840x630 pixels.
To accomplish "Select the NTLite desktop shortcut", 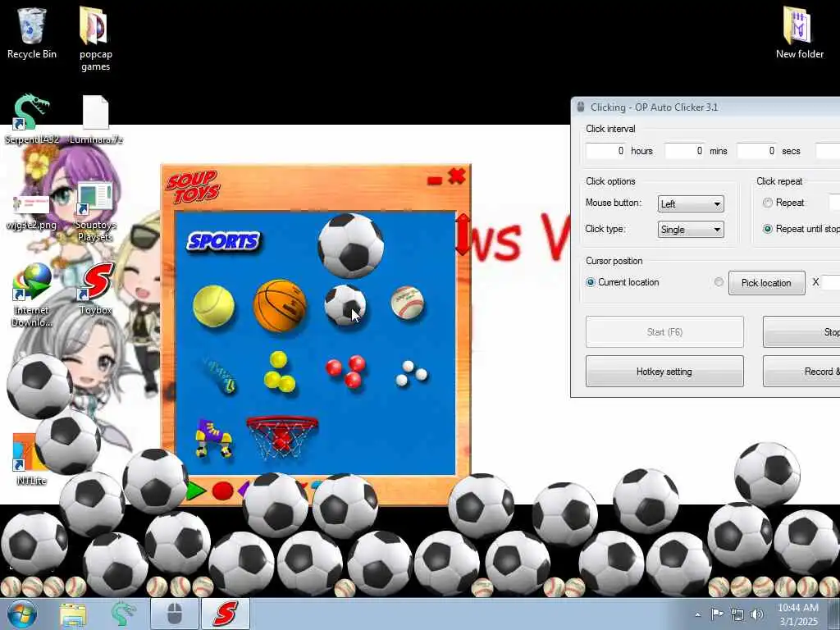I will click(x=31, y=459).
